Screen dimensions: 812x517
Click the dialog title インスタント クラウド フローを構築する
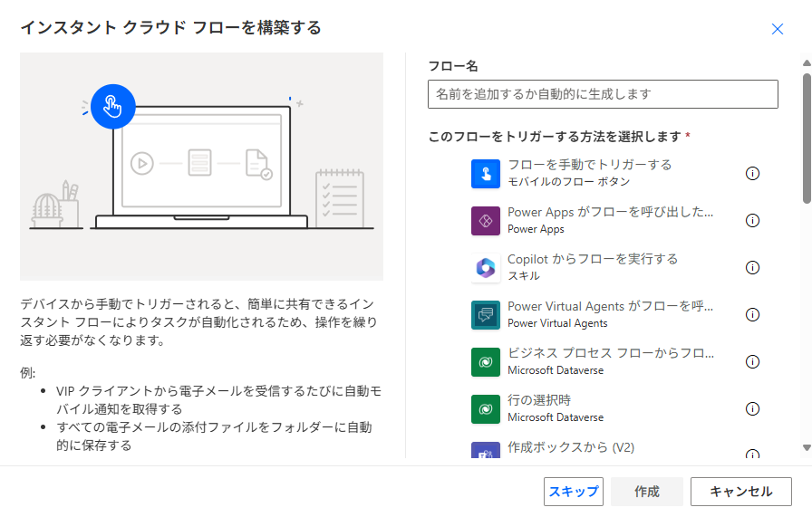(171, 27)
